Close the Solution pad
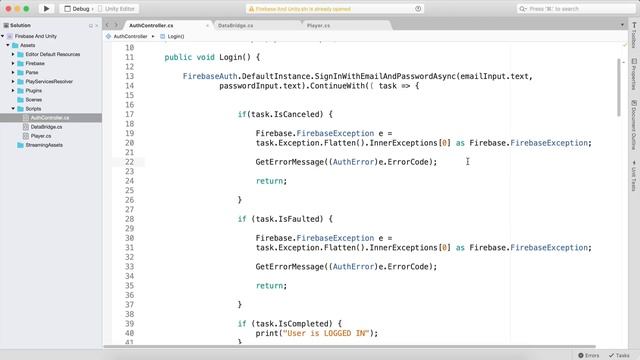The width and height of the screenshot is (640, 360). click(x=97, y=26)
